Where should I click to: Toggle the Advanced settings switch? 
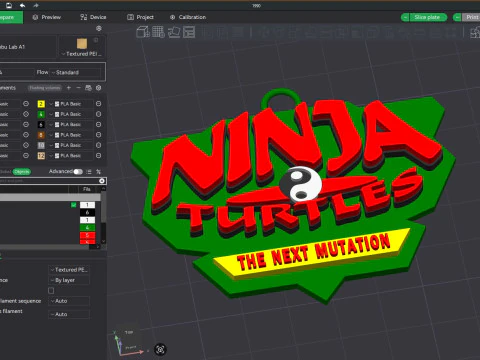[x=78, y=172]
